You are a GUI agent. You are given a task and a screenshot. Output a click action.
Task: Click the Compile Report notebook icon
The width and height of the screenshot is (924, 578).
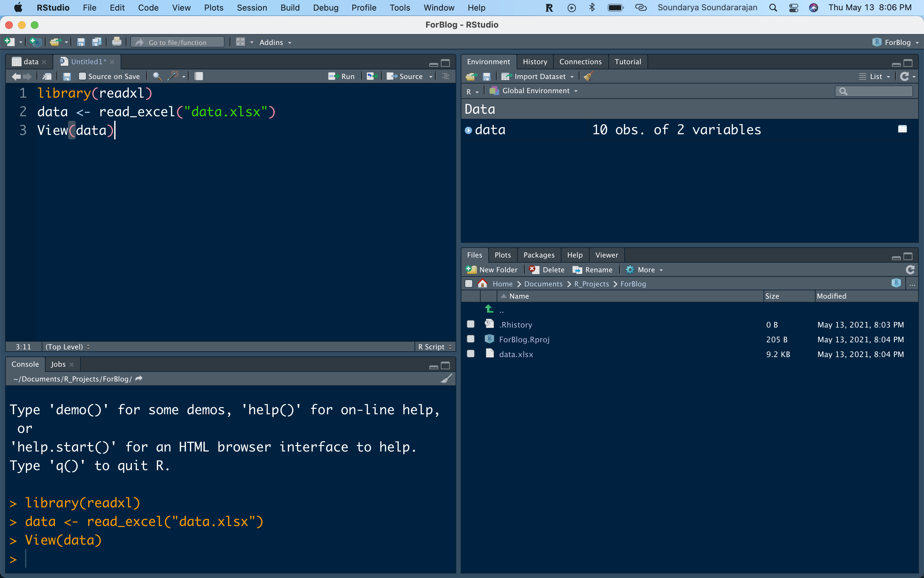coord(199,76)
